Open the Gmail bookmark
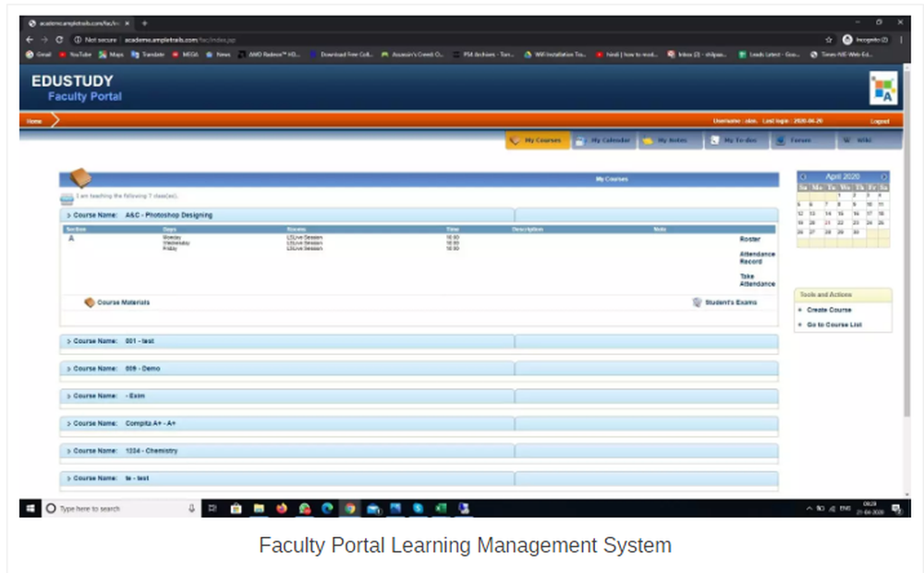Image resolution: width=924 pixels, height=573 pixels. tap(38, 55)
